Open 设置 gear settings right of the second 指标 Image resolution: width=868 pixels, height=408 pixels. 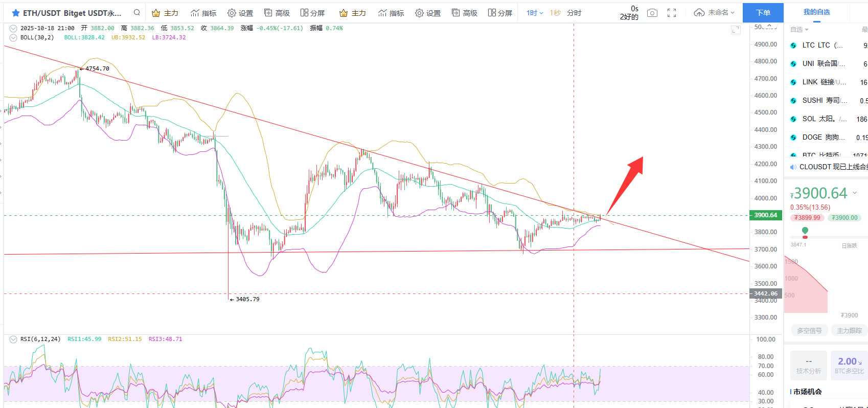(x=428, y=13)
